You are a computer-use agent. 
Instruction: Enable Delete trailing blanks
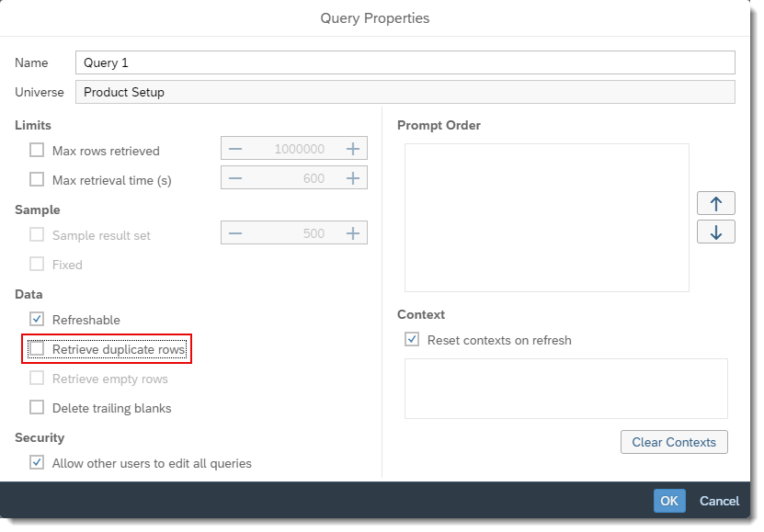[37, 408]
